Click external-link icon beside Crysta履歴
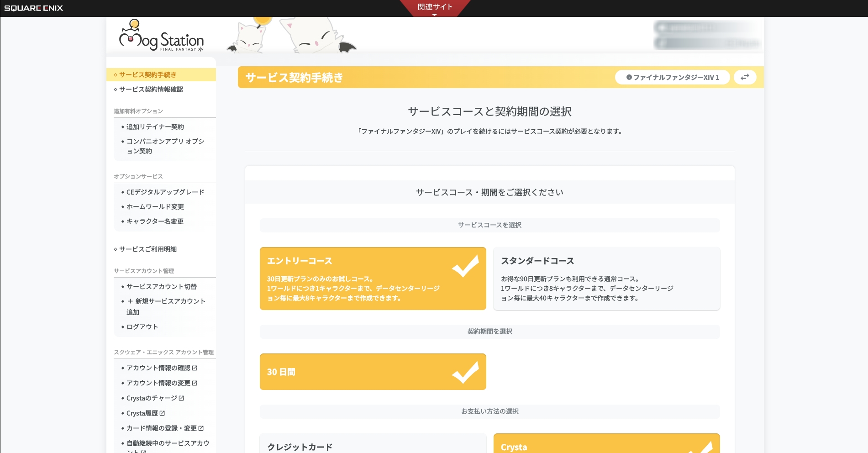Image resolution: width=868 pixels, height=453 pixels. click(162, 413)
